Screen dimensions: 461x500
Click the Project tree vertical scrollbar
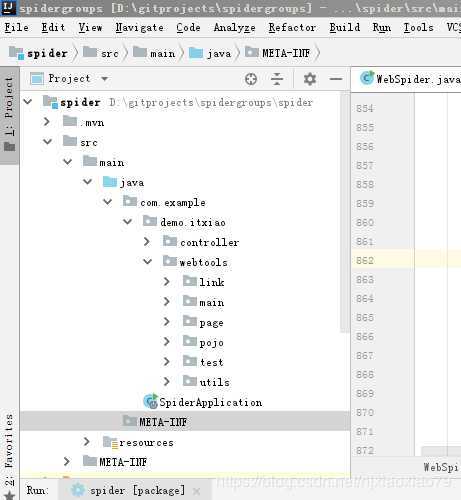[x=344, y=212]
